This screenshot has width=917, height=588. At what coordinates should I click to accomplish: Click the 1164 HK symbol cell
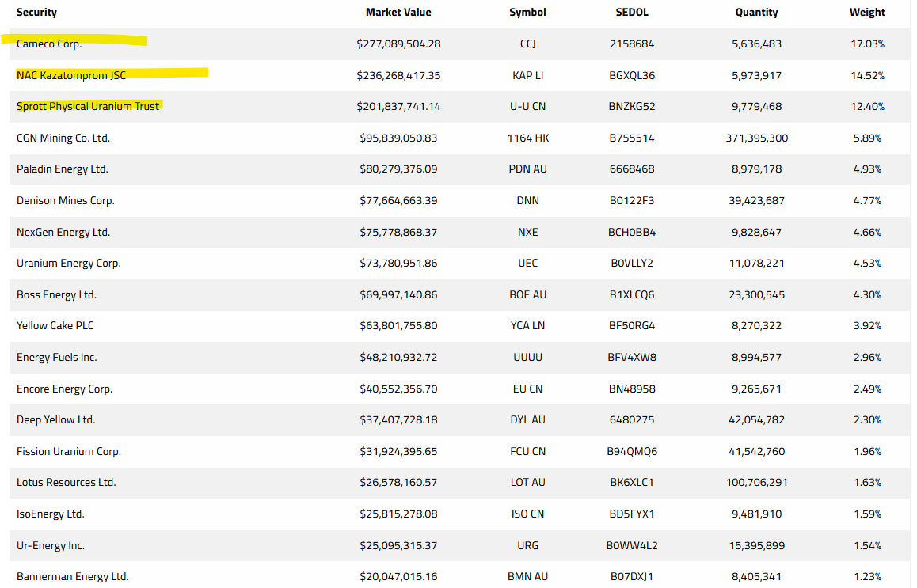click(527, 138)
